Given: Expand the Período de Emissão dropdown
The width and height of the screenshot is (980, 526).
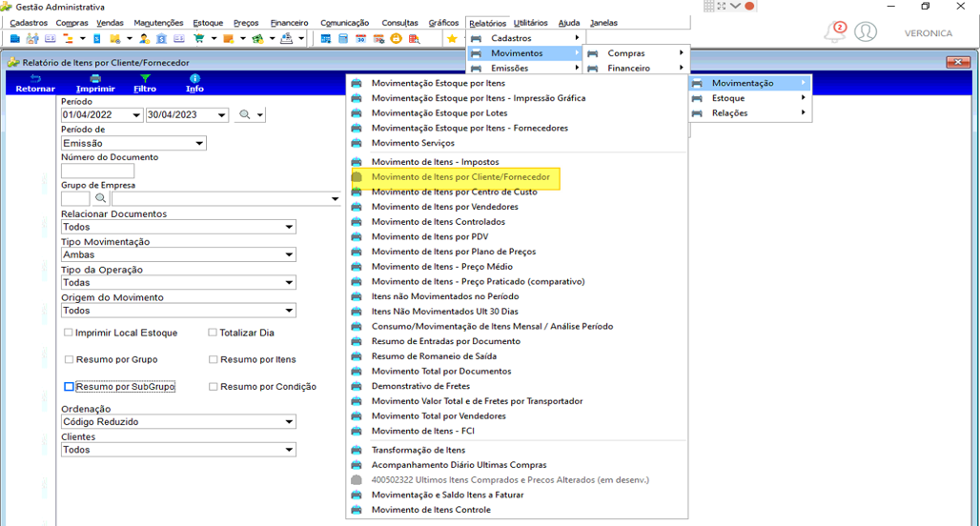Looking at the screenshot, I should [x=199, y=143].
